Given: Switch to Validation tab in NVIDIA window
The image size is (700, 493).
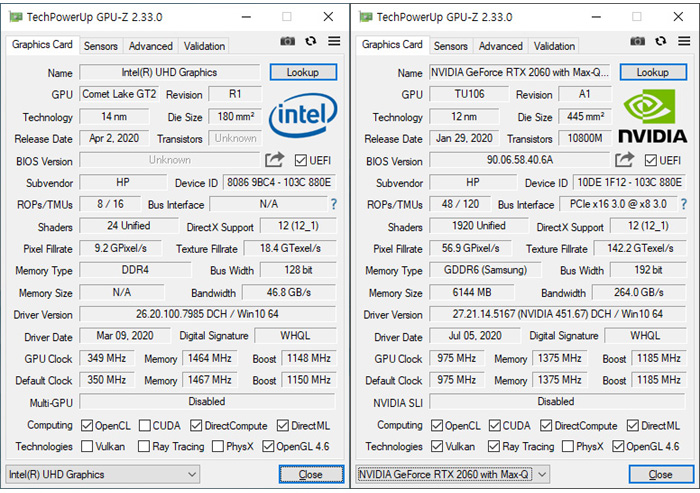Looking at the screenshot, I should [x=554, y=46].
